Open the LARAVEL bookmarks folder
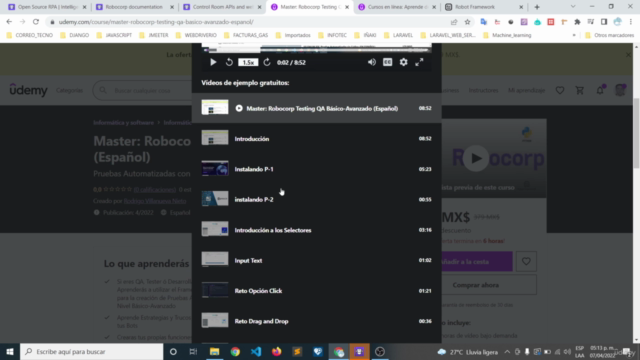The width and height of the screenshot is (640, 360). click(399, 36)
